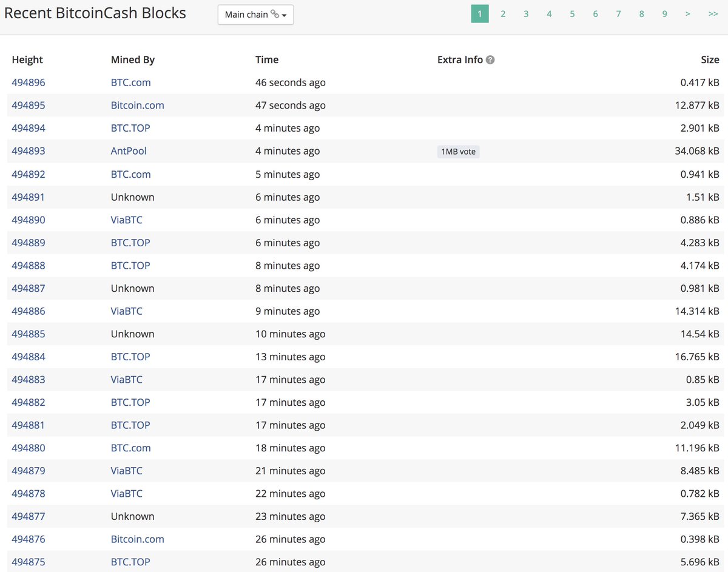
Task: Open ViaBTC miner for block 494878
Action: (x=127, y=494)
